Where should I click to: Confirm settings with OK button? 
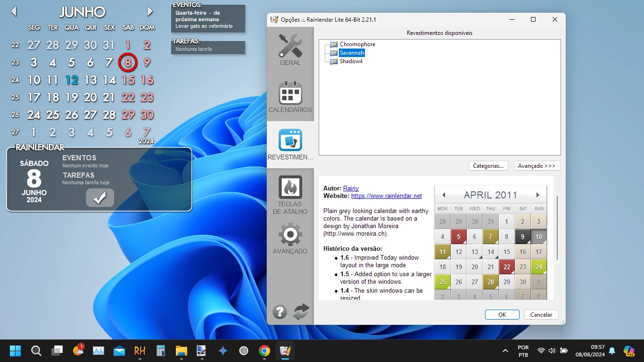[502, 315]
